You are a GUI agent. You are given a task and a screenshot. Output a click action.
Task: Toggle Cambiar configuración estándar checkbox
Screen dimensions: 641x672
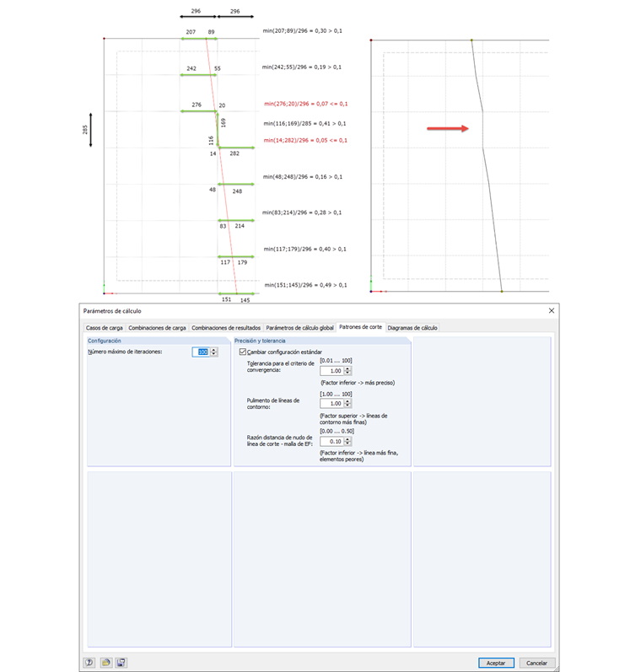point(243,352)
